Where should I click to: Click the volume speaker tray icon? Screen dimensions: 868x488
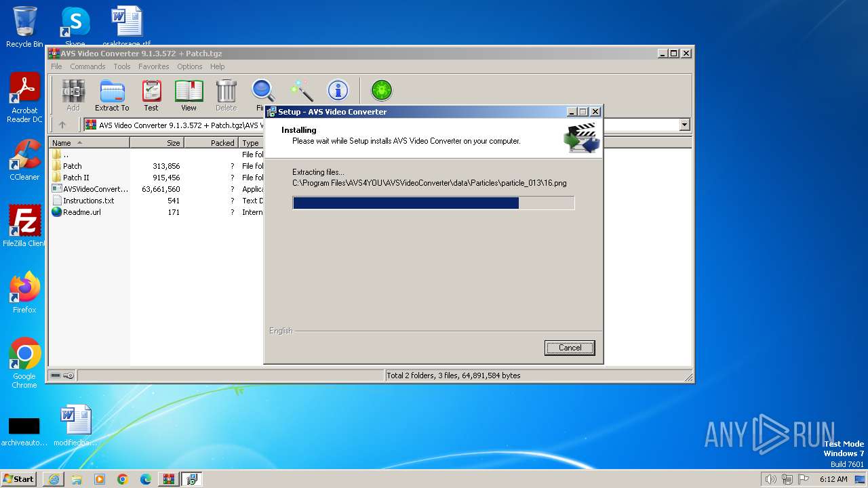(x=770, y=479)
